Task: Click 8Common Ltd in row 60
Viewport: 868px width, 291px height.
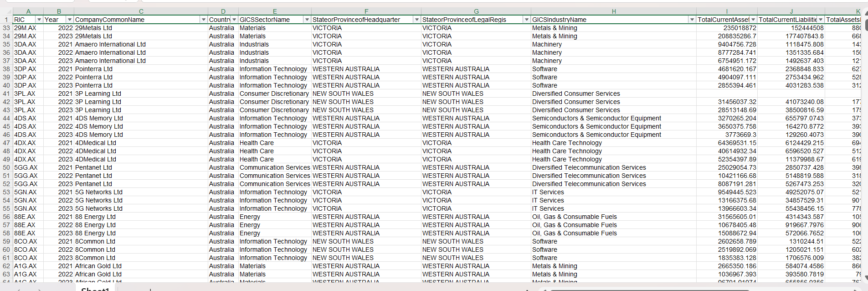Action: point(95,249)
